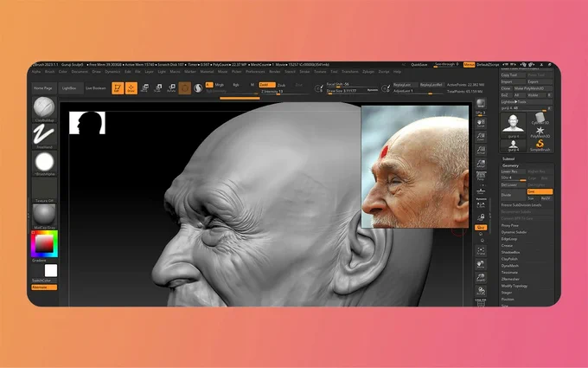Open the Preferences menu

click(255, 71)
